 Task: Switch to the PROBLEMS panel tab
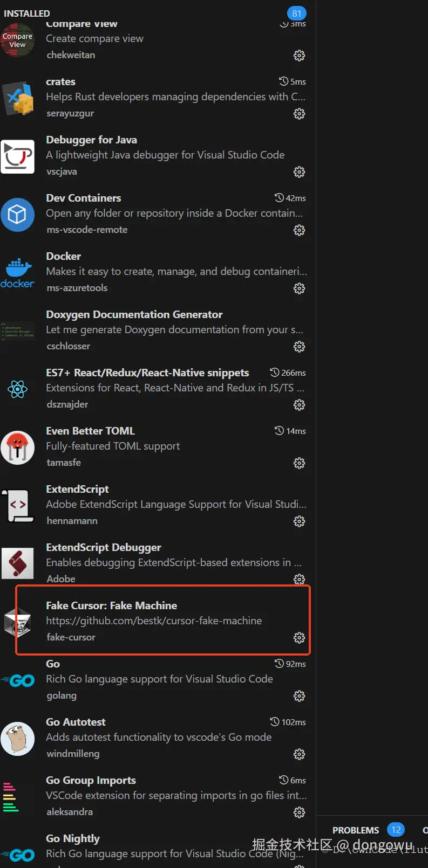click(x=356, y=830)
